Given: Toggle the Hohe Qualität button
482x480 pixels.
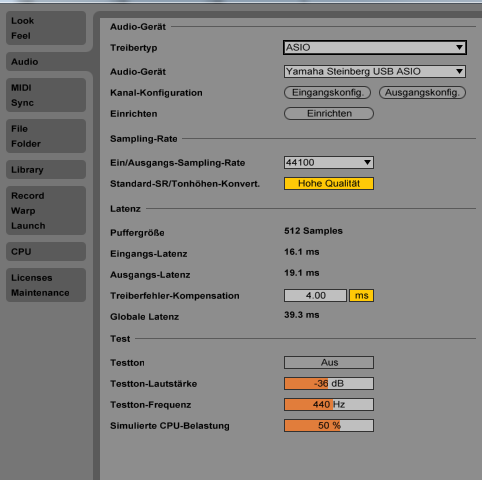Looking at the screenshot, I should pos(329,183).
